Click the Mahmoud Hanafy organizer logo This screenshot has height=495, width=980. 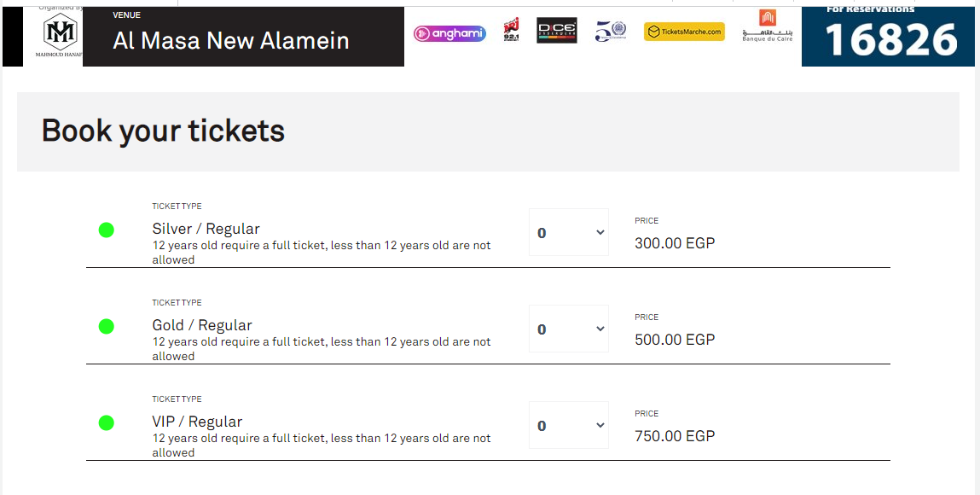click(61, 35)
